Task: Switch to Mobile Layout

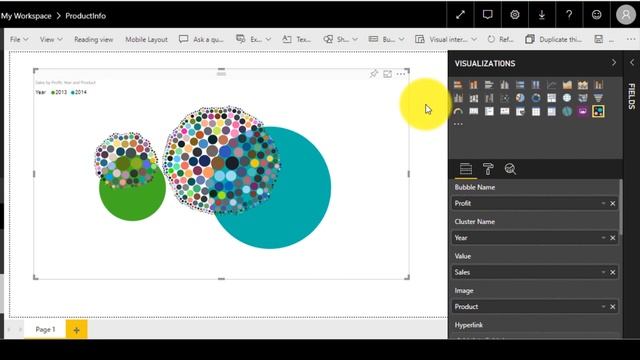Action: [x=146, y=39]
